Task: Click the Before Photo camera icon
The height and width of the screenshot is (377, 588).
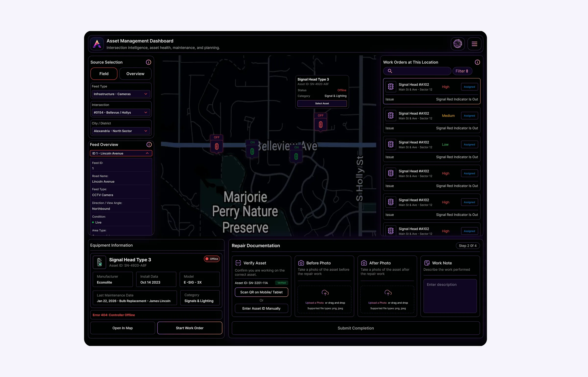Action: click(x=301, y=263)
